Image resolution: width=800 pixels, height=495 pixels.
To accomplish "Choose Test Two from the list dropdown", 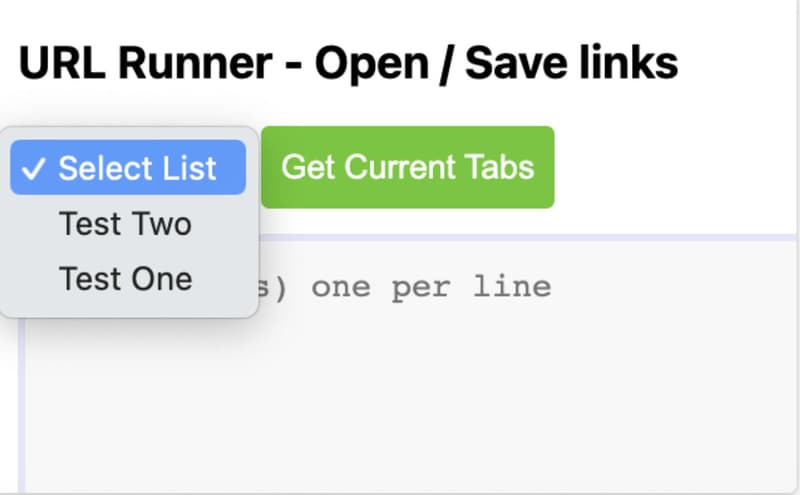I will (125, 223).
